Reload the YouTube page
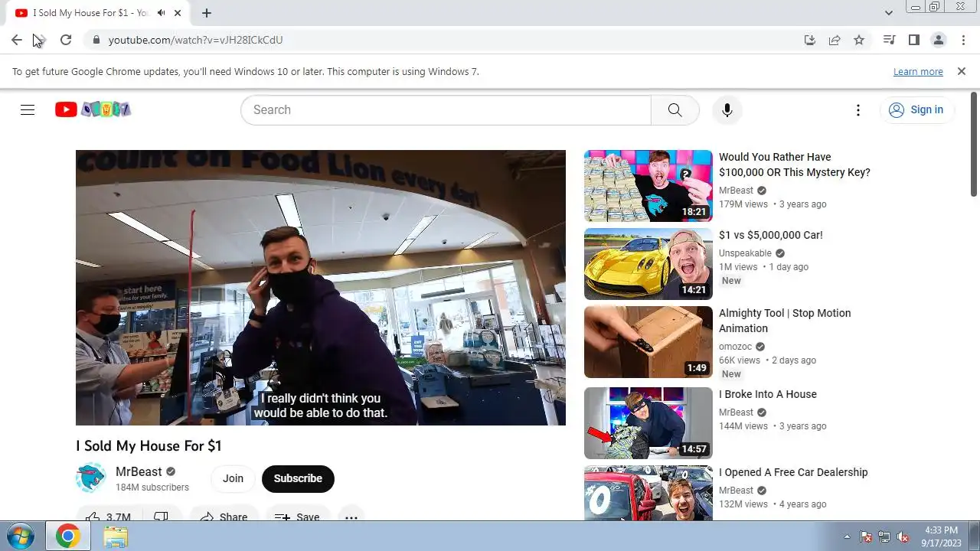Viewport: 980px width, 551px height. (66, 40)
